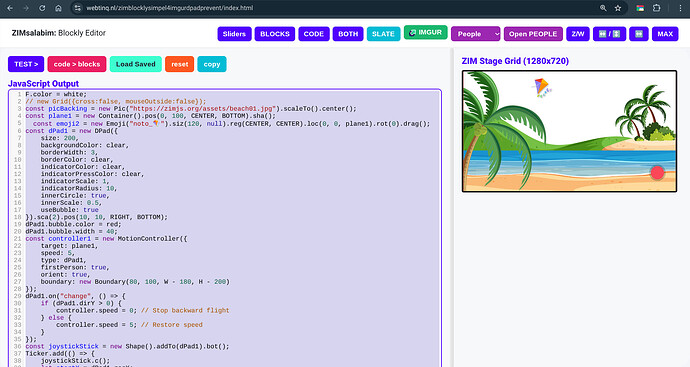Open the IMGUR upload button
The image size is (690, 367).
[x=426, y=33]
